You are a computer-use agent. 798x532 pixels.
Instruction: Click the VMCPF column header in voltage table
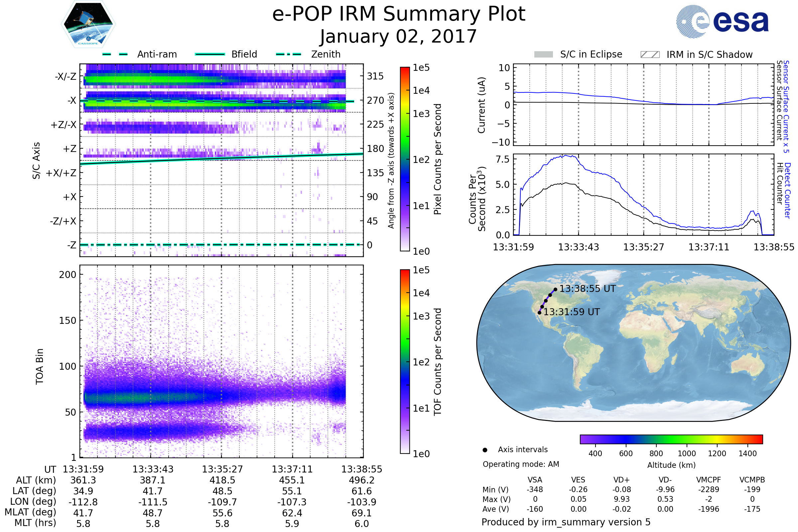click(x=709, y=480)
